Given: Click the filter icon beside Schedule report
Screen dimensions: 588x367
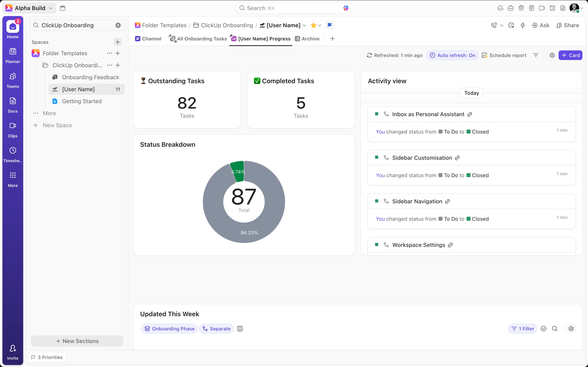Looking at the screenshot, I should click(x=536, y=55).
